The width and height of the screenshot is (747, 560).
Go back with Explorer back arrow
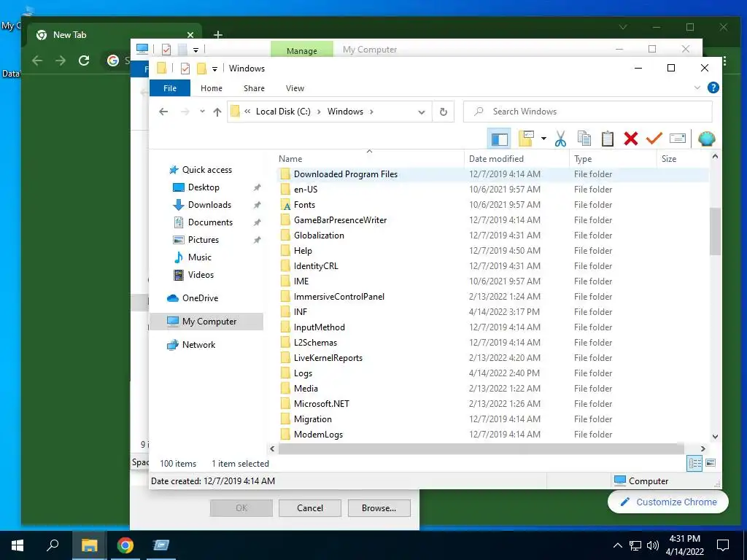(x=163, y=112)
